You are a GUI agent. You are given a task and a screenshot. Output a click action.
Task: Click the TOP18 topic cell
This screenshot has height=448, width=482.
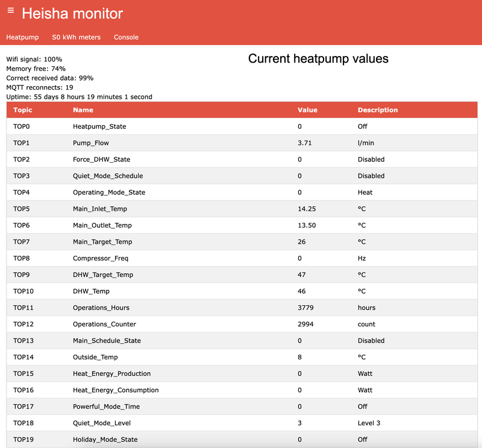pyautogui.click(x=23, y=423)
